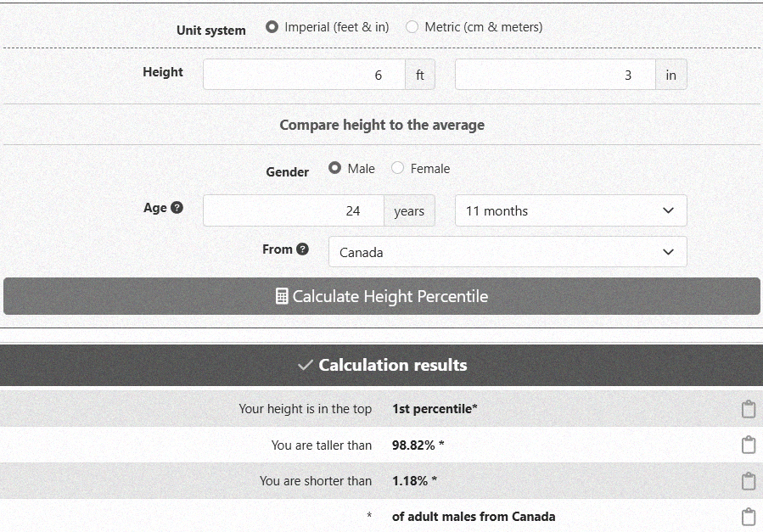Image resolution: width=763 pixels, height=532 pixels.
Task: Click the height feet input field
Action: click(304, 75)
